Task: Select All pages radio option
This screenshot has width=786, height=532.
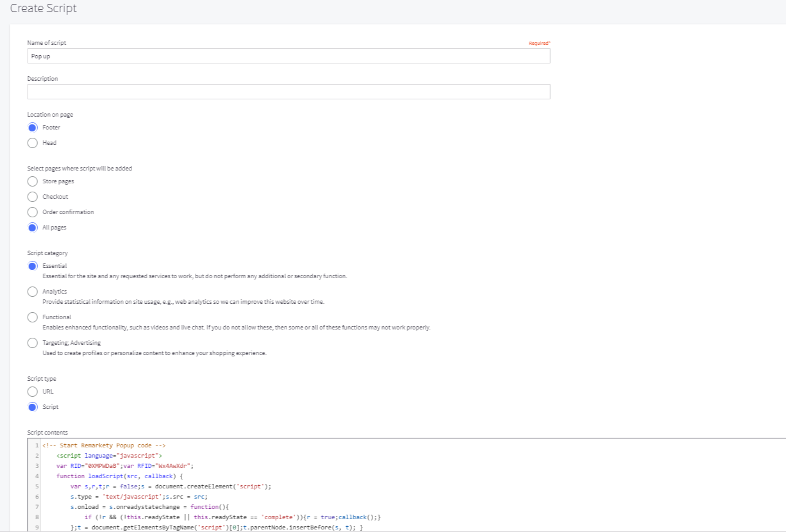Action: (x=33, y=228)
